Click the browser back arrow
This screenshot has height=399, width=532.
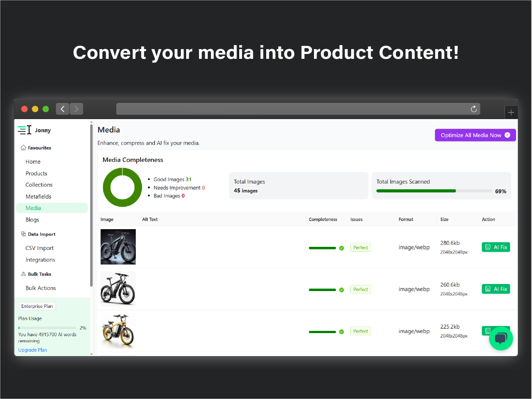(x=62, y=109)
